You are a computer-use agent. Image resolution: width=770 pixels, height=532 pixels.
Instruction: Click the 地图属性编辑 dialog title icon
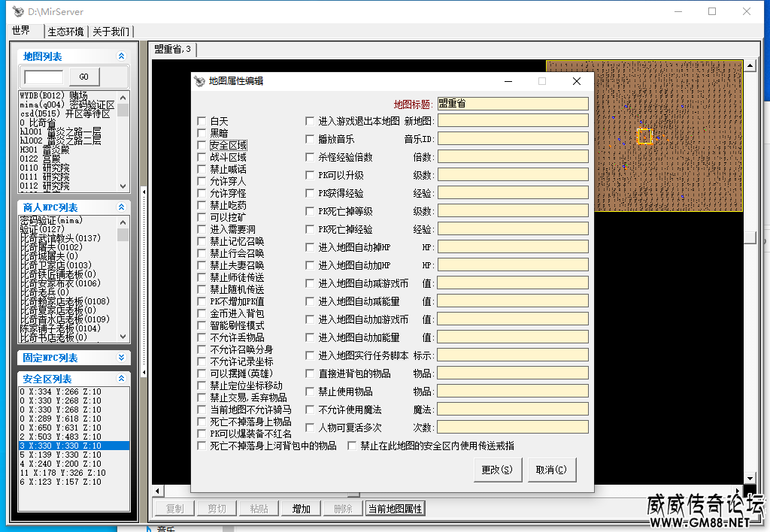tap(199, 81)
